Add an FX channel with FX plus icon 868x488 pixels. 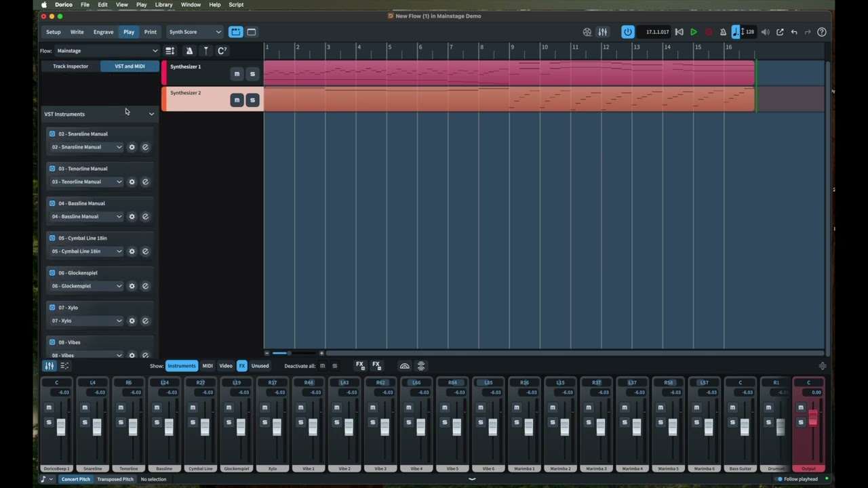(x=360, y=366)
